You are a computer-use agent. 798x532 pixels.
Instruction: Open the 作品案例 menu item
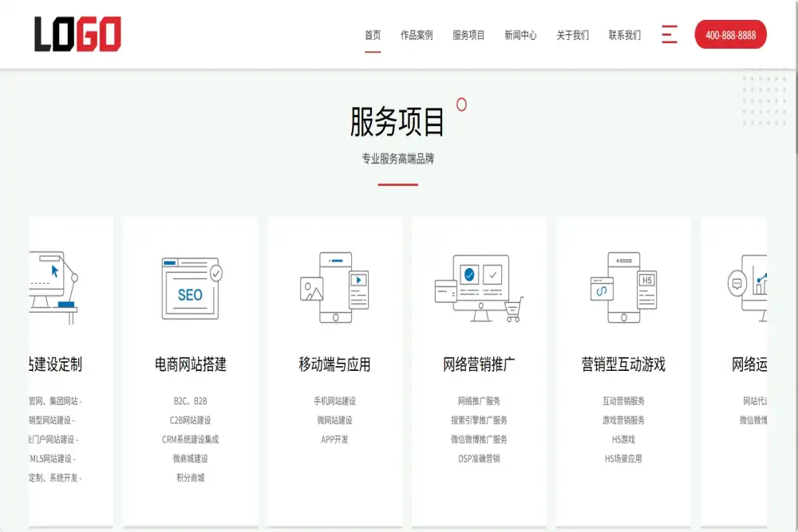coord(417,35)
